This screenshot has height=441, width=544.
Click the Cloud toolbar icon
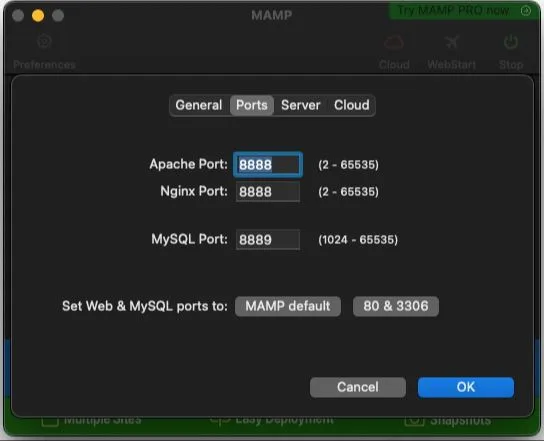[x=394, y=43]
